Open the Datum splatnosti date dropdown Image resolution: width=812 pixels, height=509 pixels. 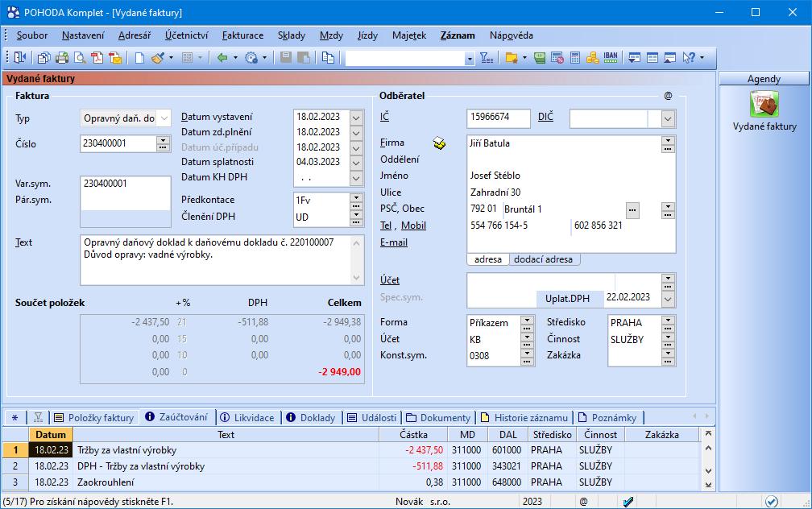point(356,163)
